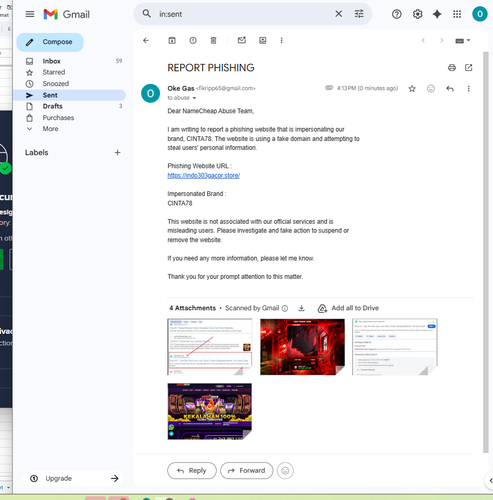Download all attachments

301,308
